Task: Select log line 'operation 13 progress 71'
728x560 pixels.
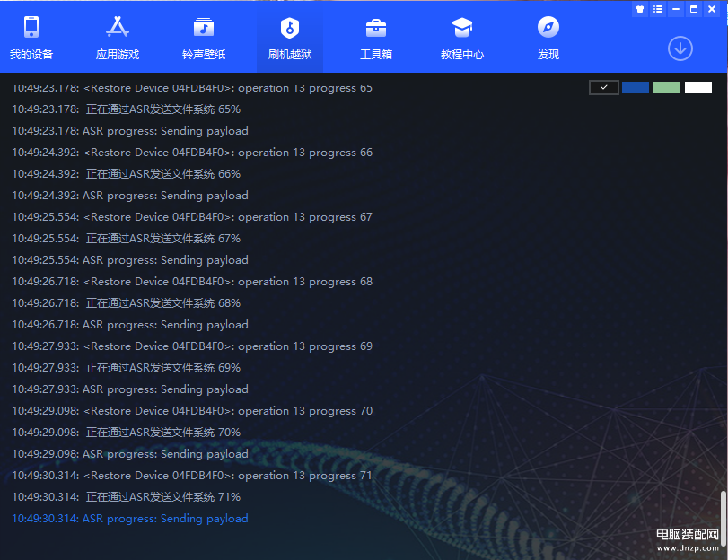Action: pos(192,476)
